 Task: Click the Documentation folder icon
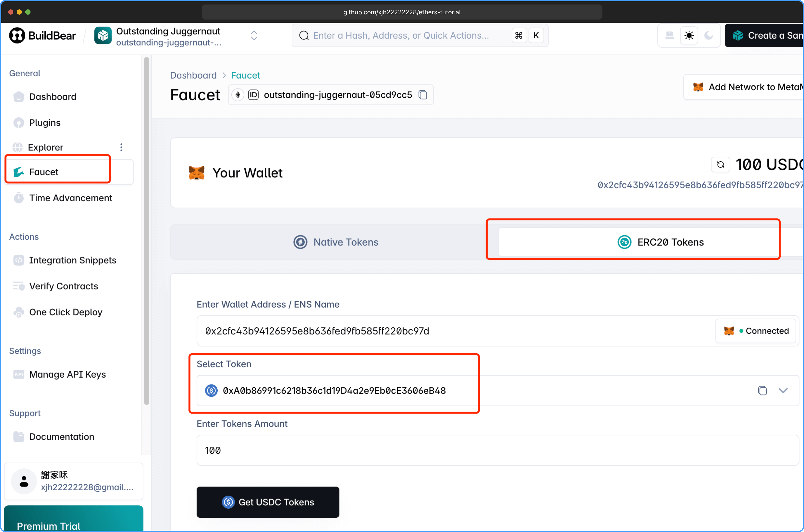19,437
